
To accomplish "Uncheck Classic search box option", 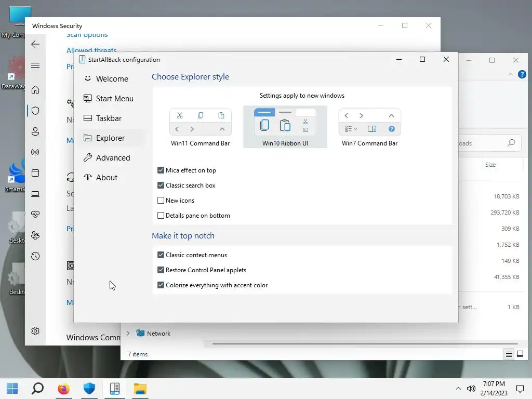I will (x=161, y=185).
